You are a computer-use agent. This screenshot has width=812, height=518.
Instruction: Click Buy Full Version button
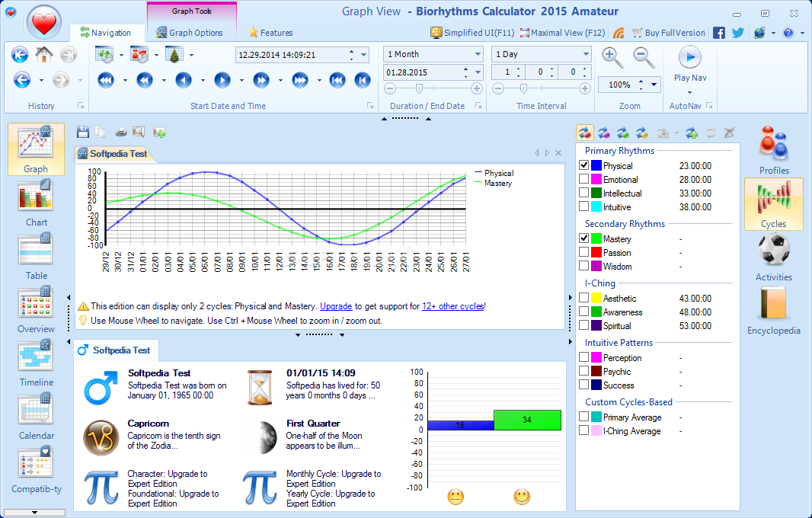click(669, 33)
